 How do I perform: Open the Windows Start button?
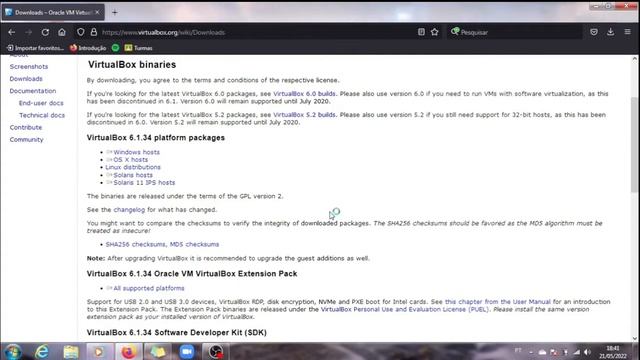tap(13, 351)
